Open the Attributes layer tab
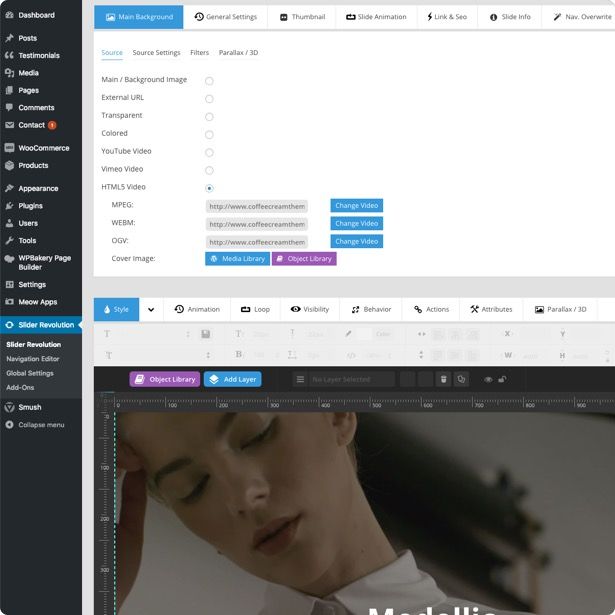The image size is (615, 615). click(x=491, y=310)
